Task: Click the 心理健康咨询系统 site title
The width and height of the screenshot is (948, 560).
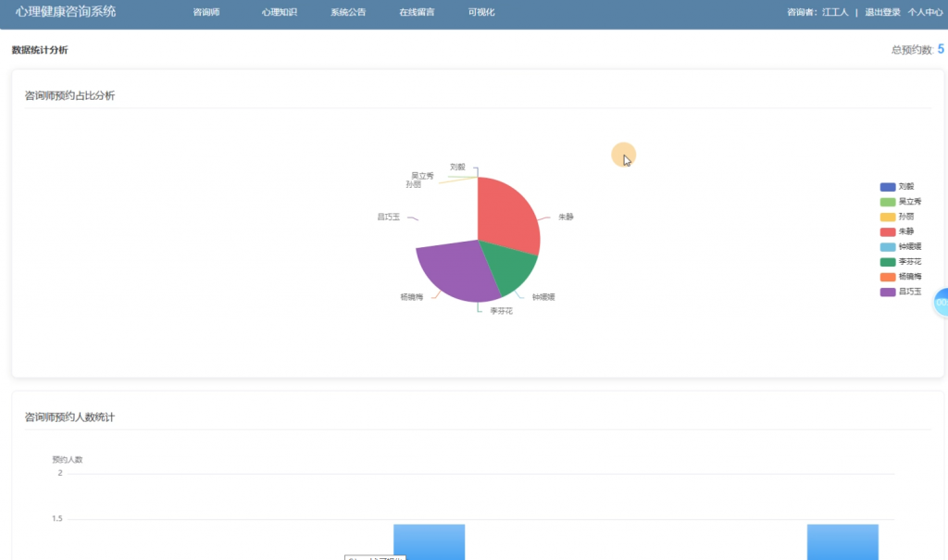Action: pyautogui.click(x=66, y=11)
